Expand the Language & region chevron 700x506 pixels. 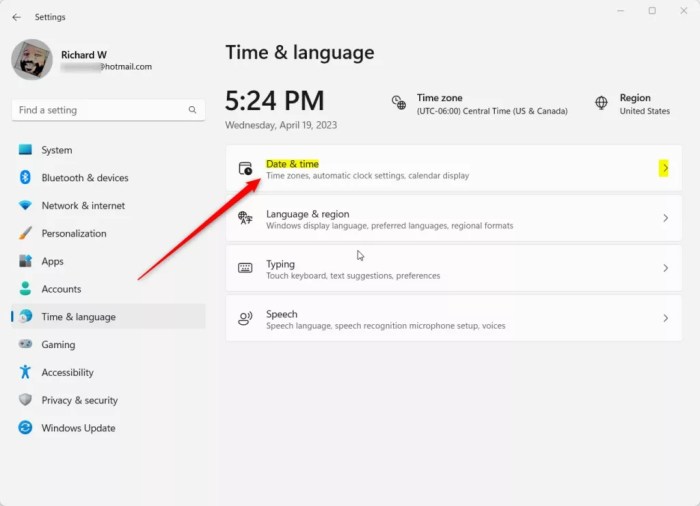[x=665, y=218]
